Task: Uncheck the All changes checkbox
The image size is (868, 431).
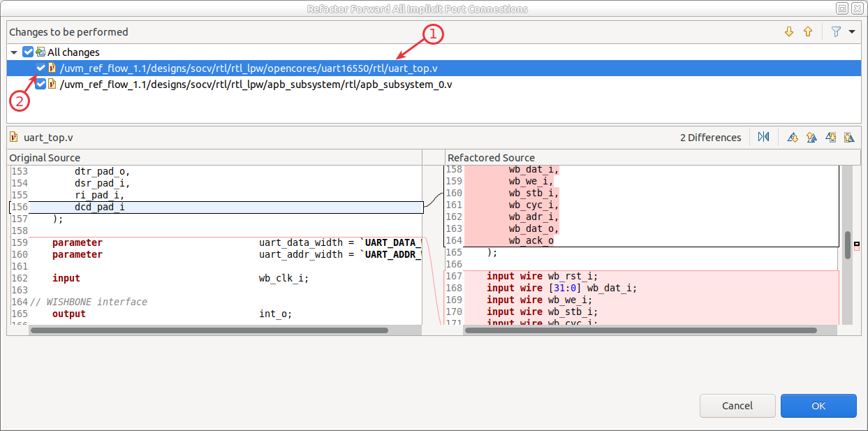Action: 28,52
